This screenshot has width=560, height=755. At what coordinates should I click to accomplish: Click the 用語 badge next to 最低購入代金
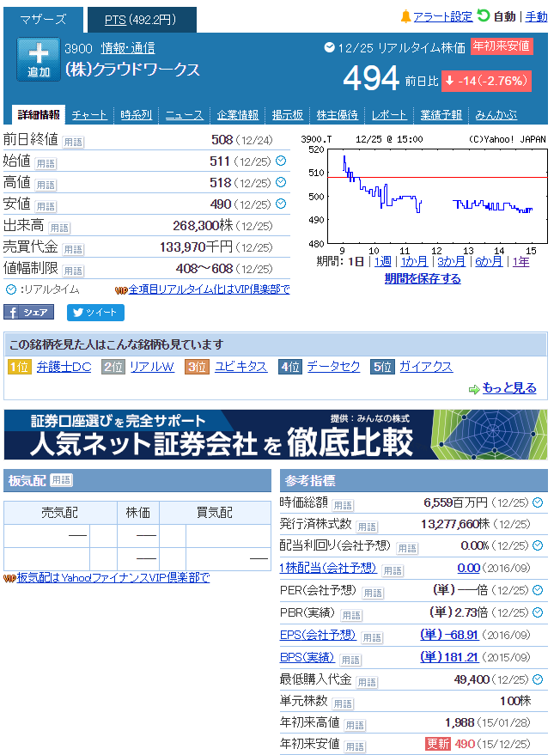[x=367, y=682]
